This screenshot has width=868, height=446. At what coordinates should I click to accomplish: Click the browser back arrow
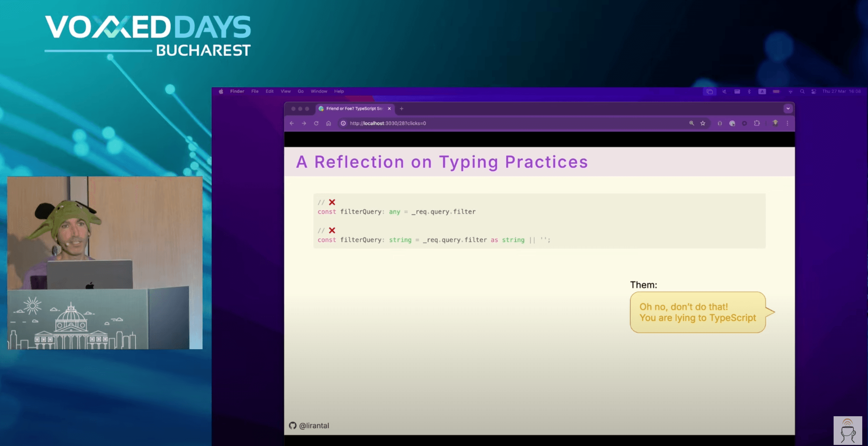pyautogui.click(x=292, y=123)
